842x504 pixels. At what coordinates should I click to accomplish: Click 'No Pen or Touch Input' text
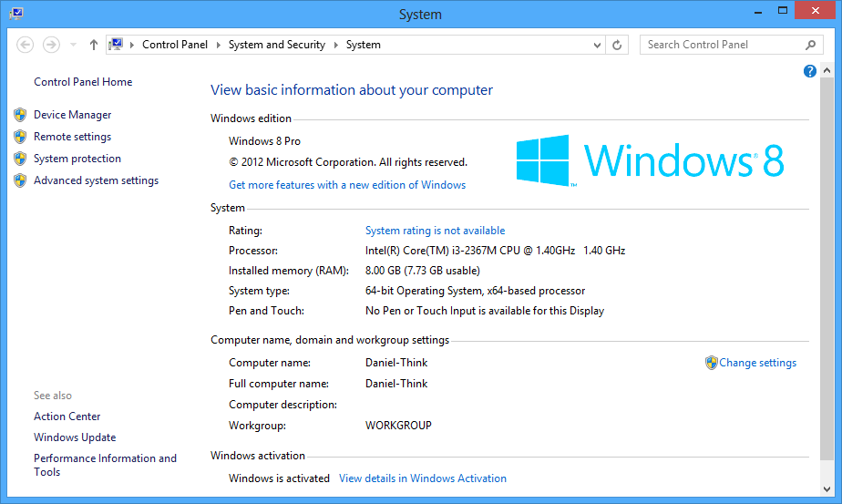pyautogui.click(x=485, y=311)
